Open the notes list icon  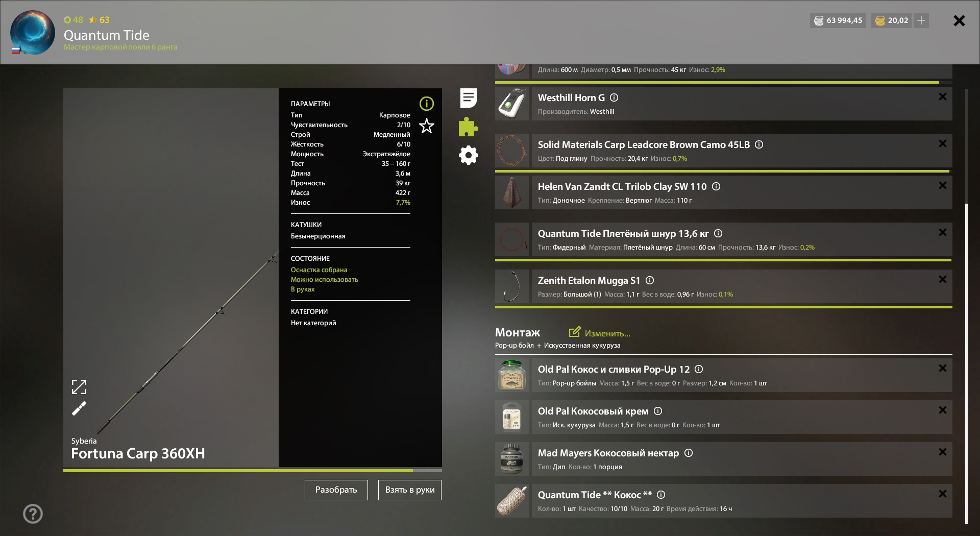click(x=468, y=98)
